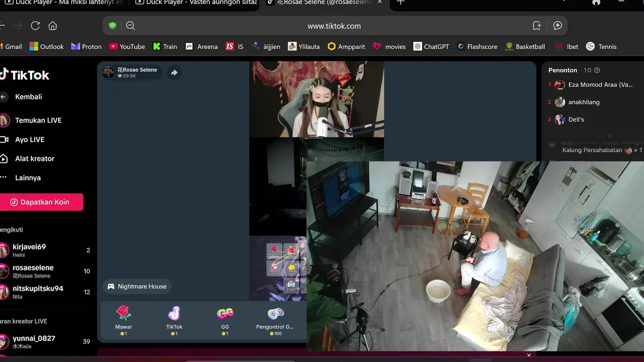This screenshot has width=644, height=362.
Task: Click the address bar showing www.tiktok.com
Action: (x=335, y=26)
